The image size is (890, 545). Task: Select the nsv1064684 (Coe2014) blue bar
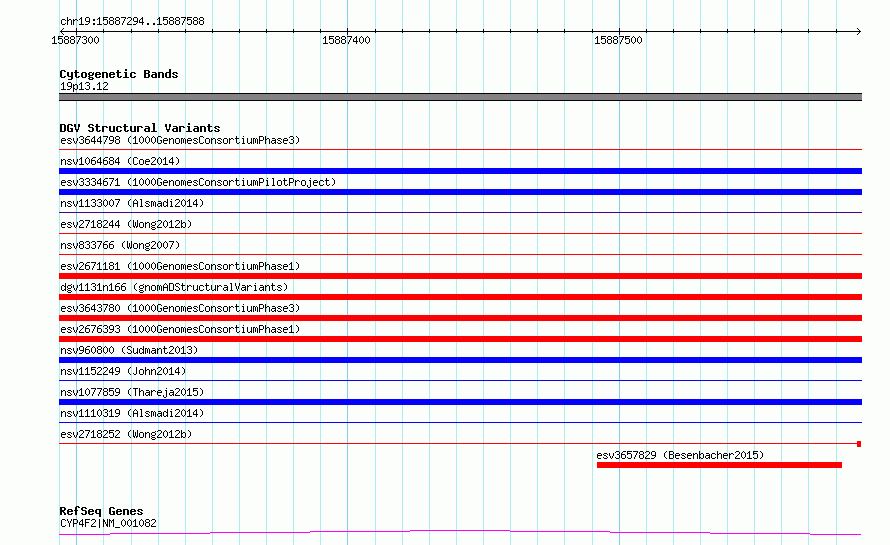click(x=460, y=171)
